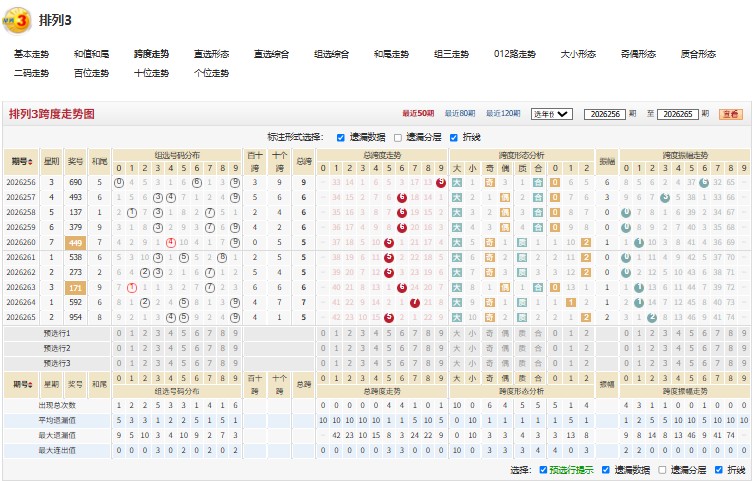This screenshot has width=754, height=481.
Task: Click the 平均遗漏值 statistics row label
Action: (x=57, y=420)
